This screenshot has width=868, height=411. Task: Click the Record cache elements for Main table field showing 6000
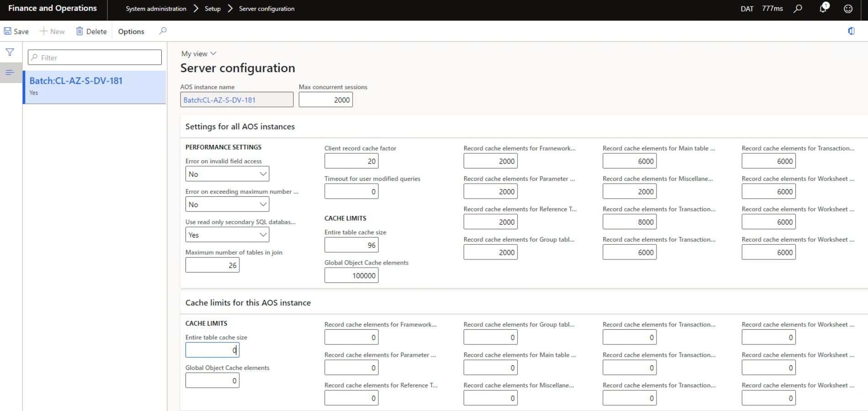630,161
